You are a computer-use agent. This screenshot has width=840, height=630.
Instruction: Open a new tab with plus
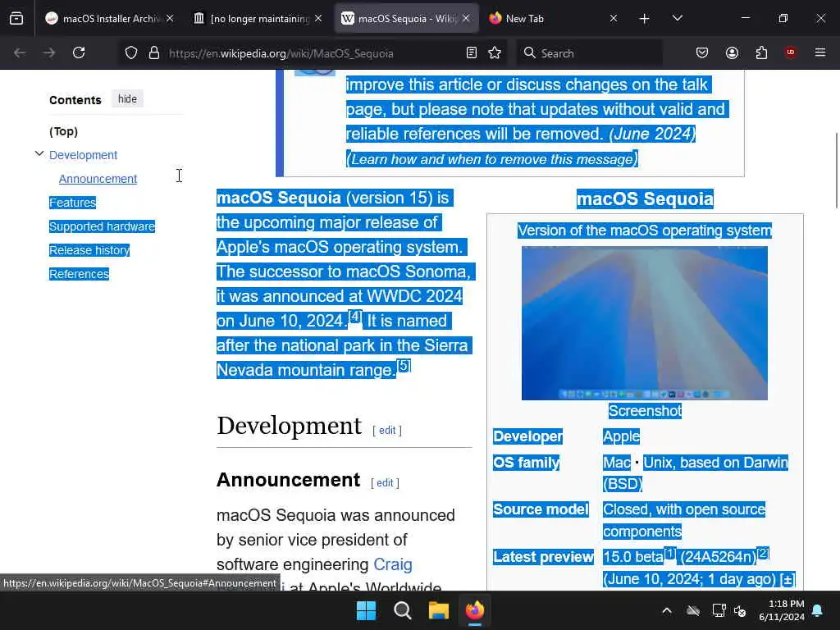[645, 19]
